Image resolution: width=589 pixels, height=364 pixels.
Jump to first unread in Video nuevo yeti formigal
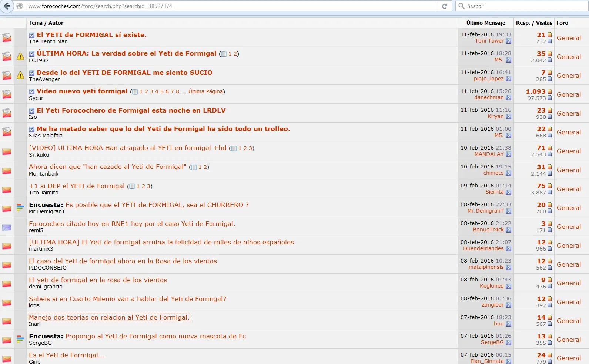pos(32,91)
